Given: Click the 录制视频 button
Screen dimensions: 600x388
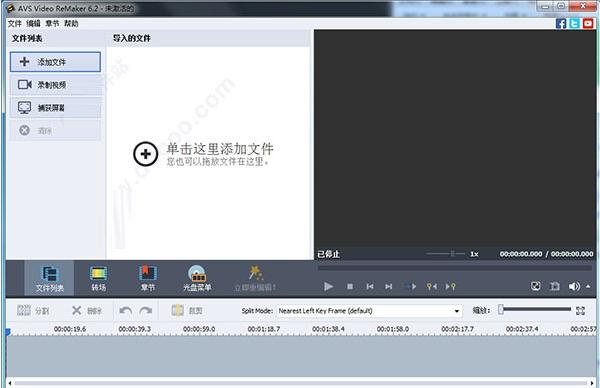Looking at the screenshot, I should [55, 85].
